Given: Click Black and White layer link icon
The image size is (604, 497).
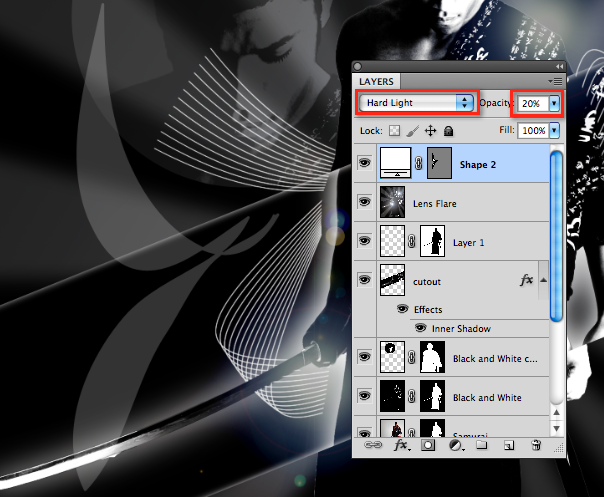Looking at the screenshot, I should click(x=412, y=396).
